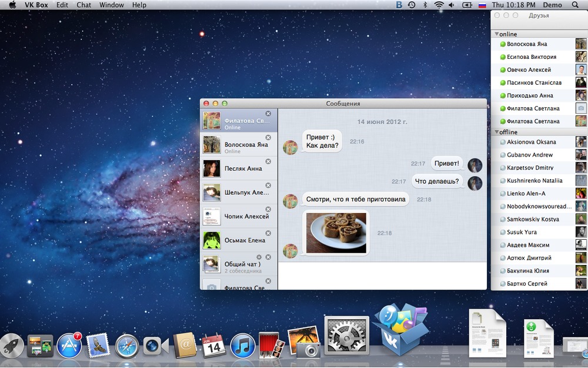Click the food photo in the chat
Screen dimensions: 588x368
pos(336,233)
